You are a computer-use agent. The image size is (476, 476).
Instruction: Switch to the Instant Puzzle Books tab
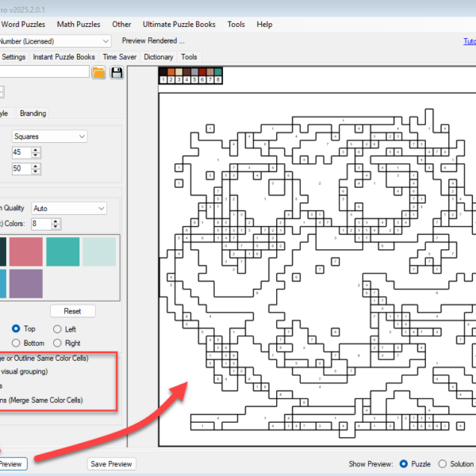tap(63, 57)
